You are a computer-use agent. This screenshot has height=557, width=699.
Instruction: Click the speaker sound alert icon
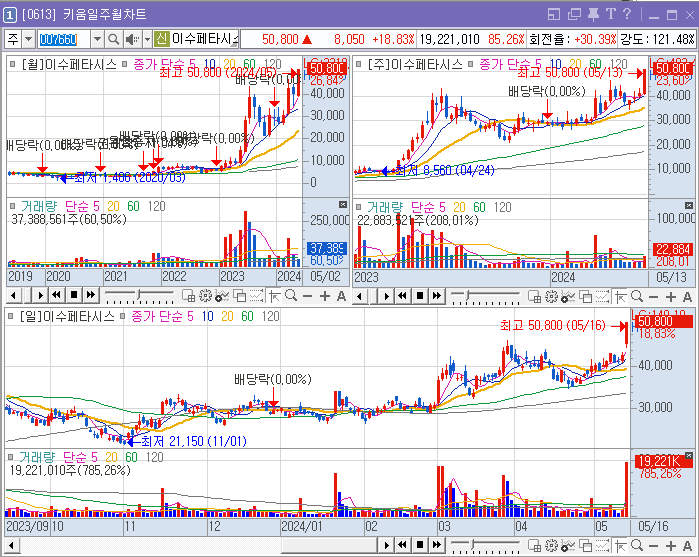coord(132,39)
